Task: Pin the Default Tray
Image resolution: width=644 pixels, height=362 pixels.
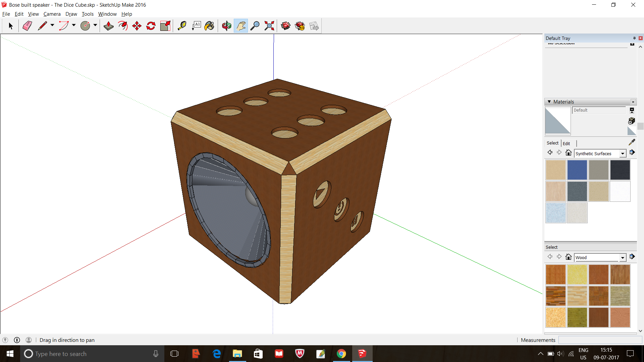Action: pyautogui.click(x=634, y=38)
